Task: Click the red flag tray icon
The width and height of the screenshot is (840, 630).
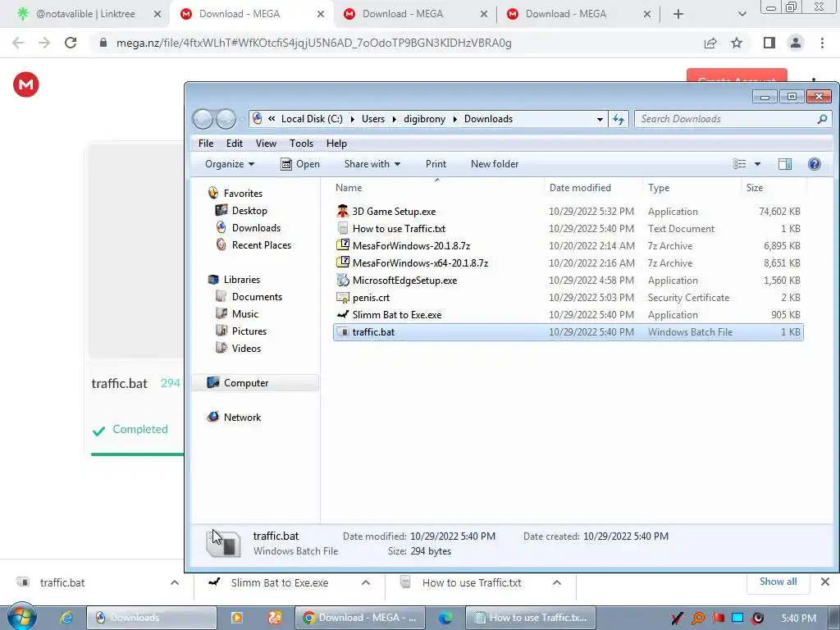Action: pos(718,618)
